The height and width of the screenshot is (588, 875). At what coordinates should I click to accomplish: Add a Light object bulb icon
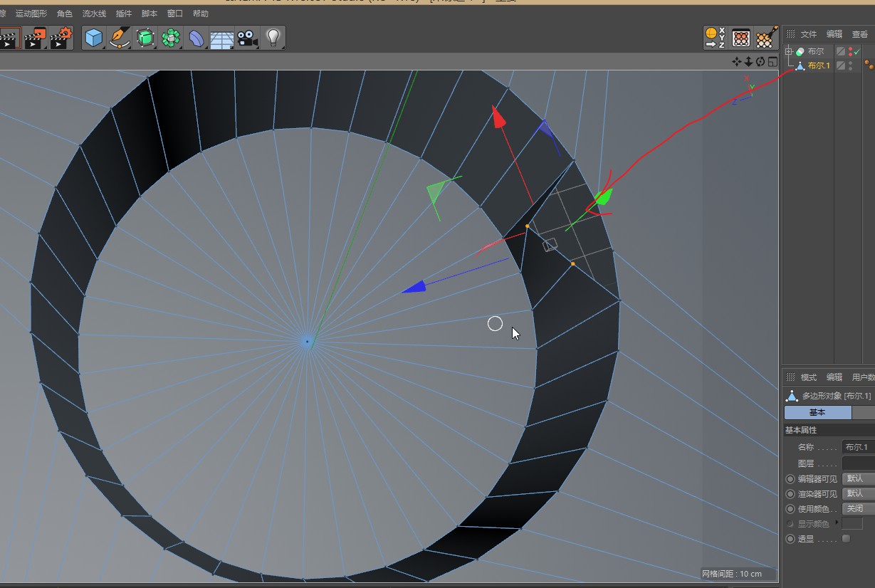(x=273, y=38)
